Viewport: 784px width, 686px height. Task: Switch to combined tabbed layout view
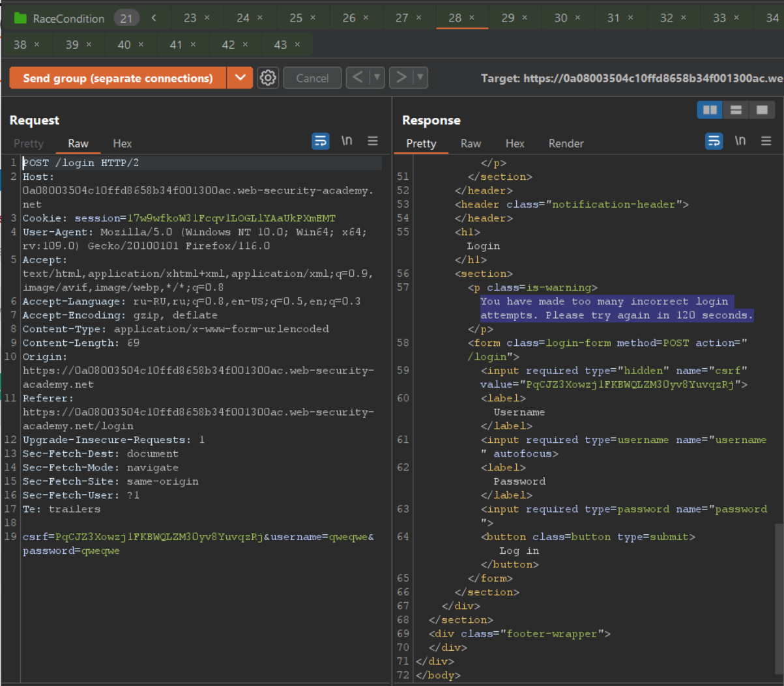(x=762, y=110)
